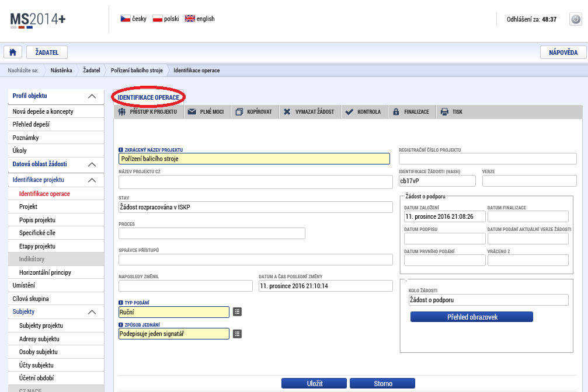Click the Kolo žádosti field
This screenshot has width=588, height=392.
(488, 300)
